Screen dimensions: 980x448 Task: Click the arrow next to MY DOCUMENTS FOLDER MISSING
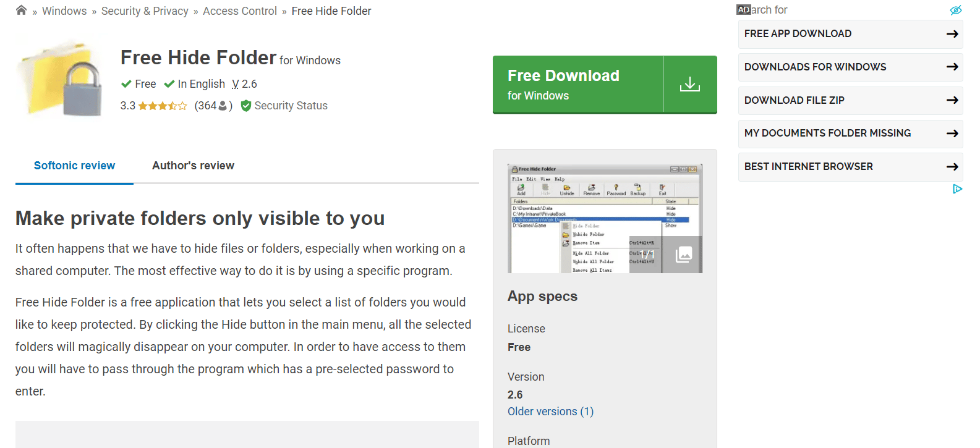click(952, 133)
